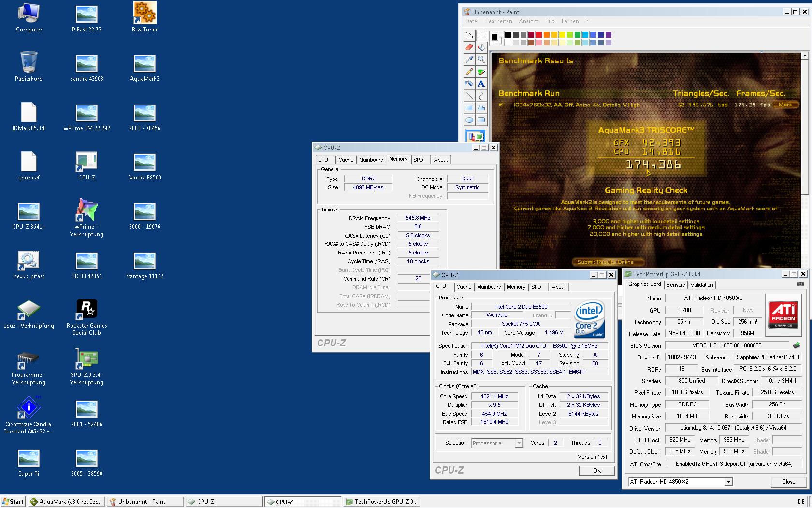Screen dimensions: 812x508
Task: Click the OK button in CPU-Z
Action: (597, 471)
